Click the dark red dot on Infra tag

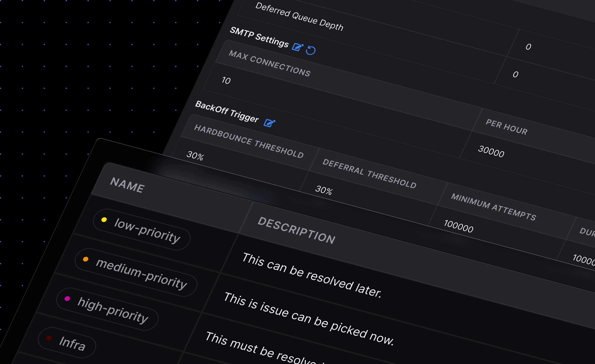49,338
